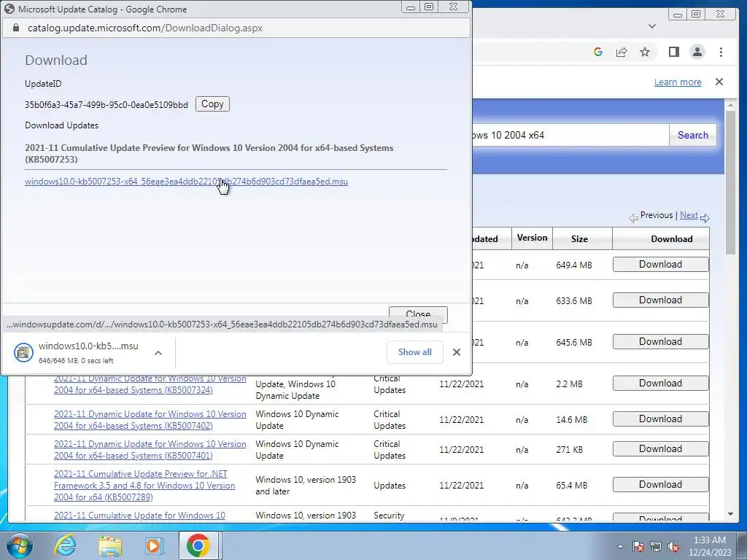Click the Search button in the catalog

(x=693, y=135)
